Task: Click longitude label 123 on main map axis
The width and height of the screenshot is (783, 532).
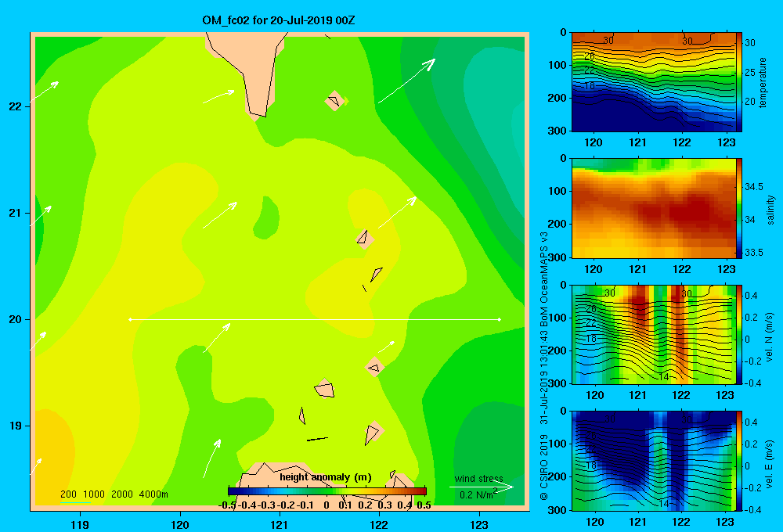Action: click(479, 524)
